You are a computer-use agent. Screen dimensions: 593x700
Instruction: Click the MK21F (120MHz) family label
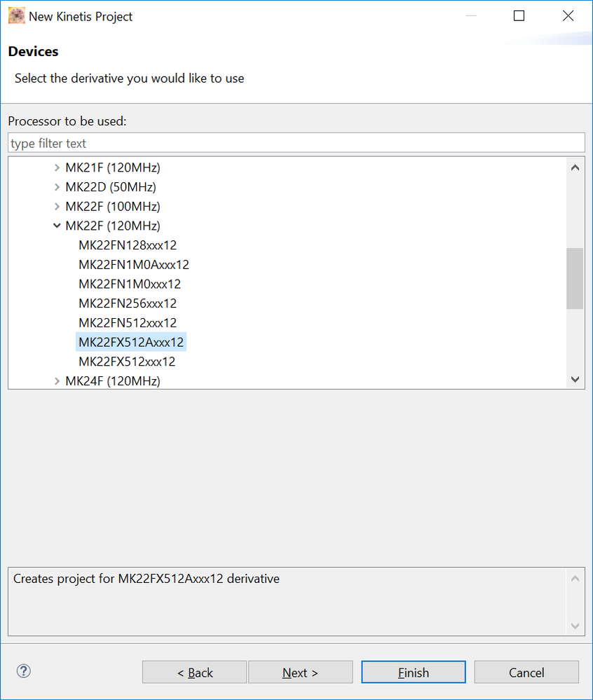coord(113,168)
